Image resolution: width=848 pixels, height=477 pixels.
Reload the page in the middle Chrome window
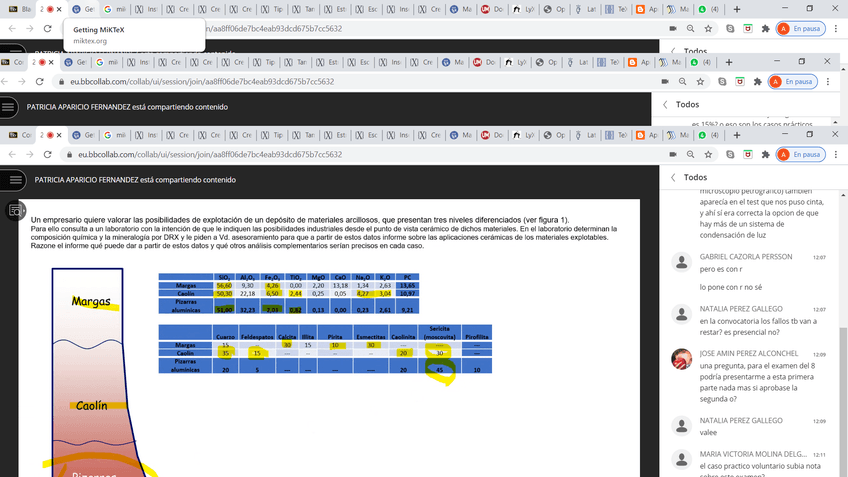(x=39, y=82)
